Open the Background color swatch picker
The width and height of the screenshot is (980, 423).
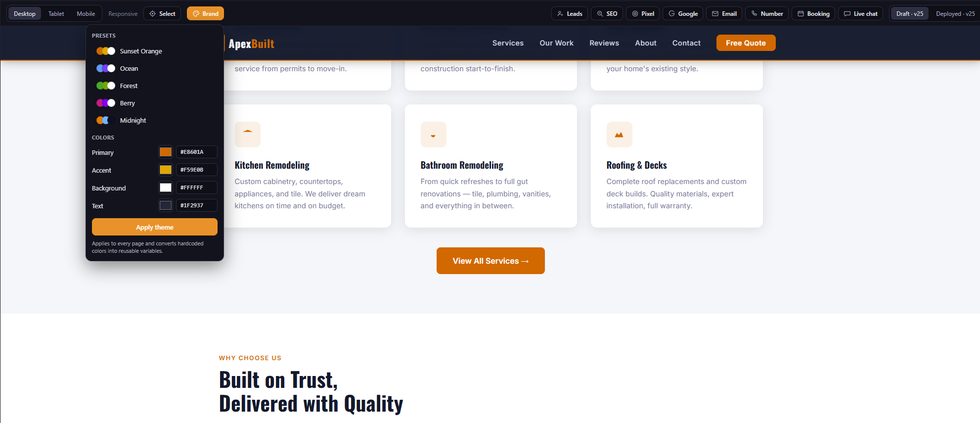coord(166,188)
